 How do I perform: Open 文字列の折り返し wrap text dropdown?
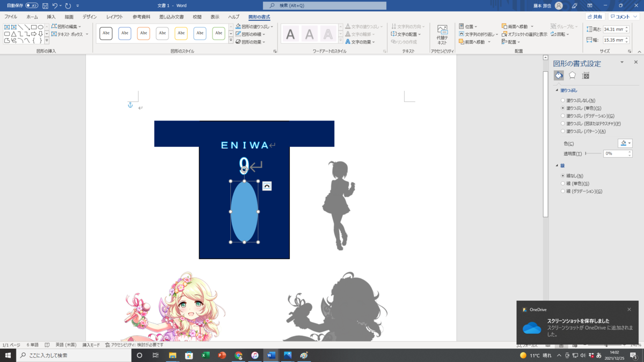tap(478, 34)
